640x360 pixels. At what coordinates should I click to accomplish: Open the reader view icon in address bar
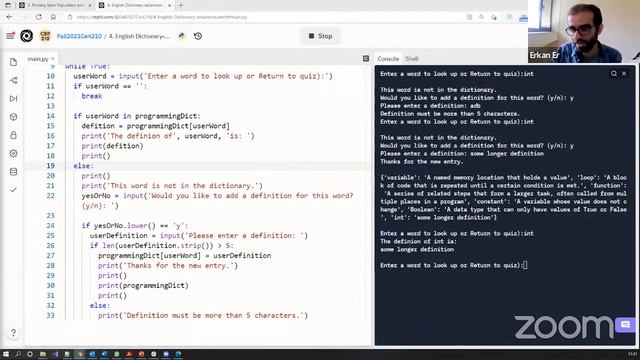tap(469, 17)
